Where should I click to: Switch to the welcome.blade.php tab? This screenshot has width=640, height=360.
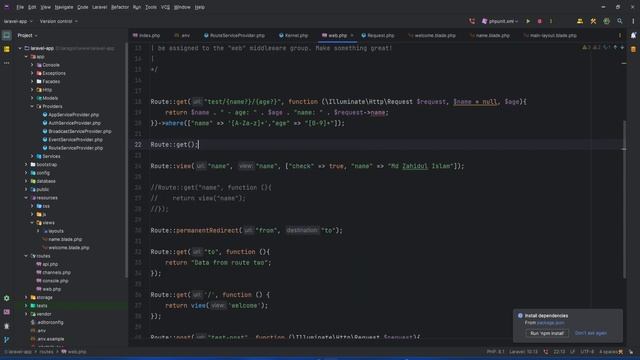pos(432,36)
